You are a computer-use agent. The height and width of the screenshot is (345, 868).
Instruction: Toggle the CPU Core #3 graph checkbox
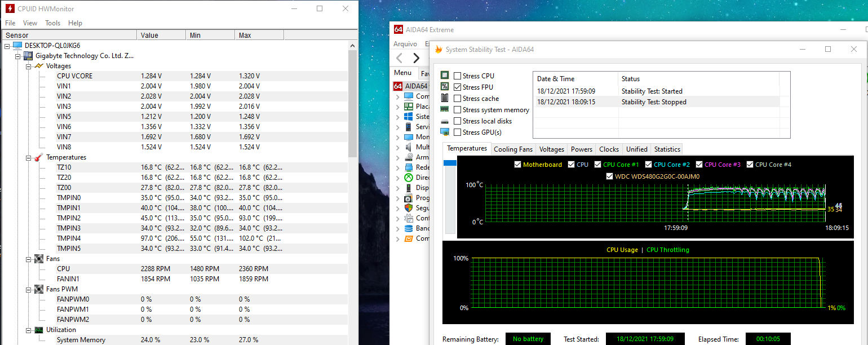click(699, 165)
